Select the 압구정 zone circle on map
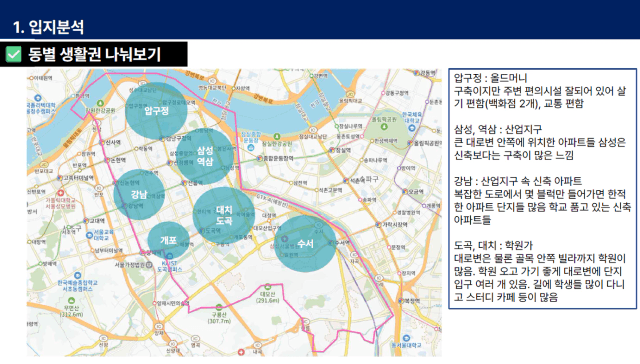640x364 pixels. pyautogui.click(x=156, y=110)
